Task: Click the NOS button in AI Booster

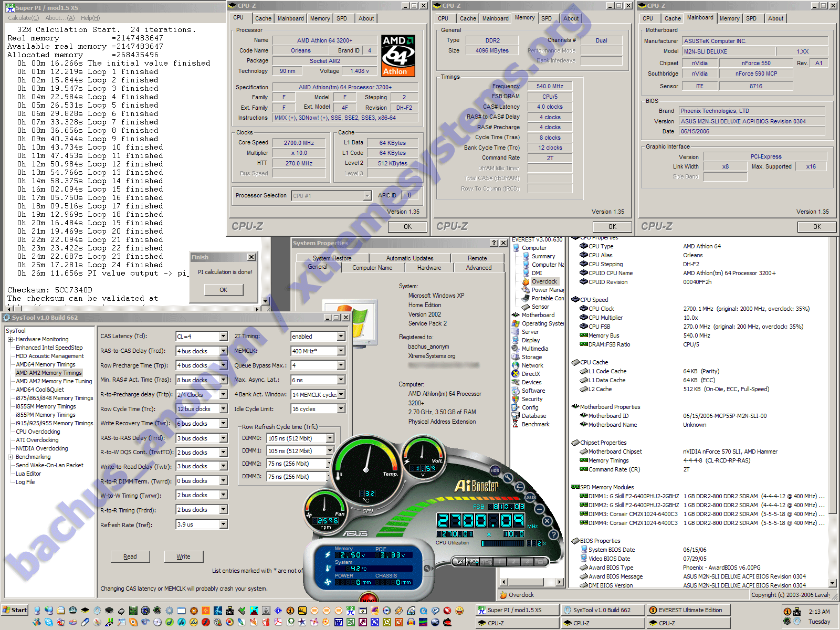Action: 495,470
